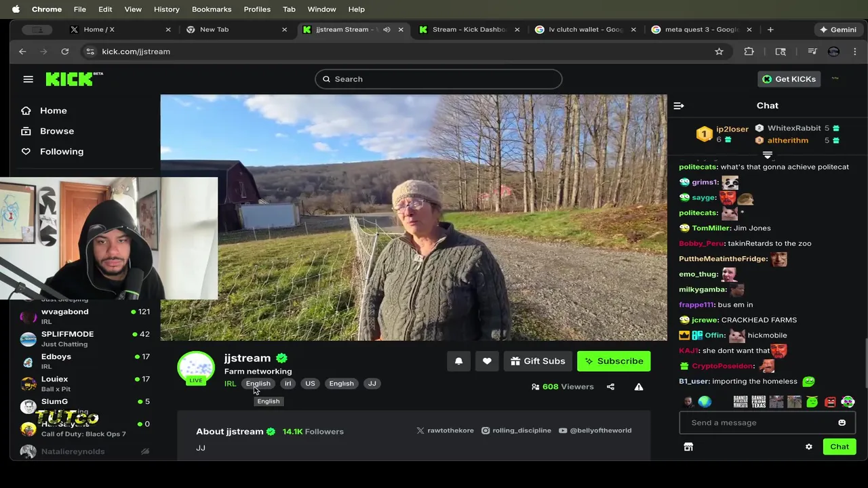Select the irl tag chip
Viewport: 868px width, 488px height.
coord(288,384)
